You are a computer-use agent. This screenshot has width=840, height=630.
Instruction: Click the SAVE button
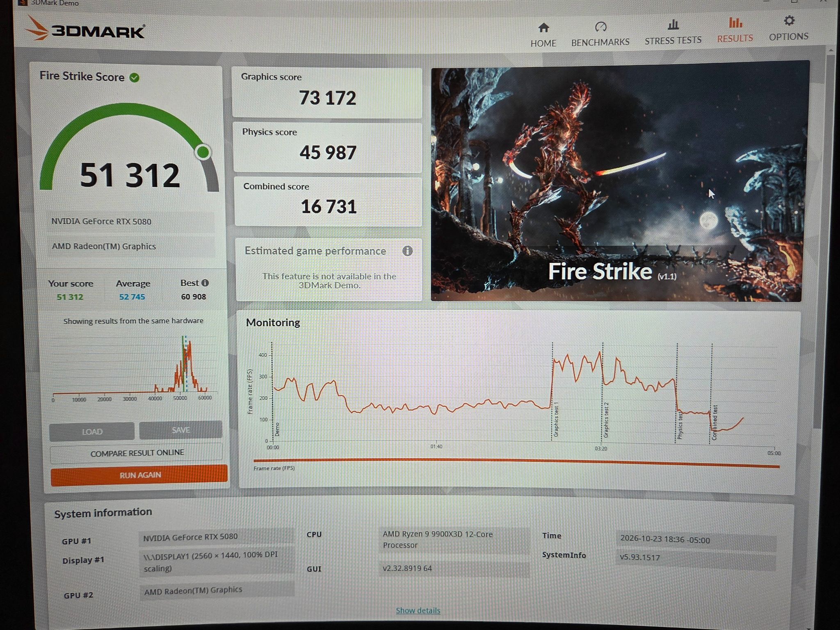pyautogui.click(x=181, y=430)
